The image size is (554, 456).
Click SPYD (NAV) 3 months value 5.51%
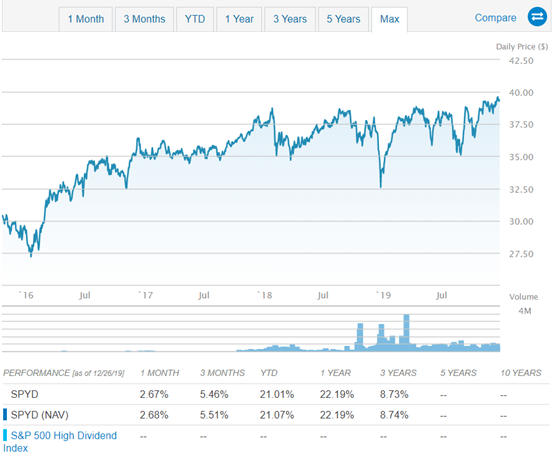coord(214,415)
